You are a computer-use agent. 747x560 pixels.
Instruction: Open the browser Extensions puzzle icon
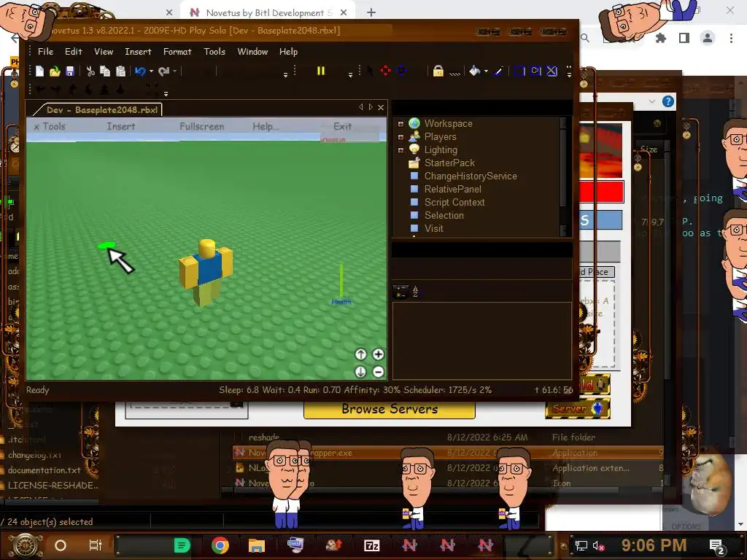pyautogui.click(x=661, y=38)
